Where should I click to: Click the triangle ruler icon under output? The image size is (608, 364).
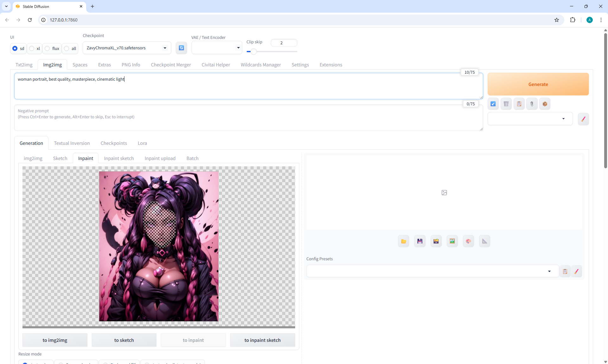coord(484,241)
